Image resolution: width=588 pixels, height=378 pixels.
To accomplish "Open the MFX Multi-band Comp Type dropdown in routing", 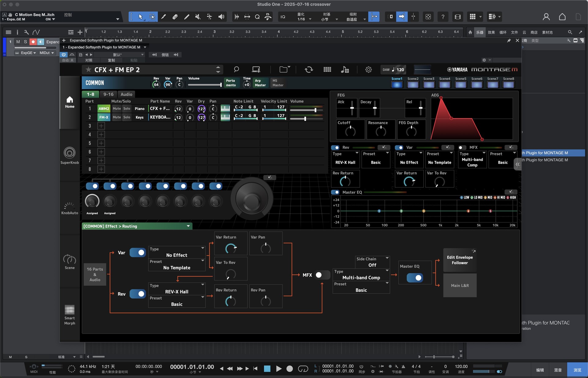I will (x=361, y=275).
